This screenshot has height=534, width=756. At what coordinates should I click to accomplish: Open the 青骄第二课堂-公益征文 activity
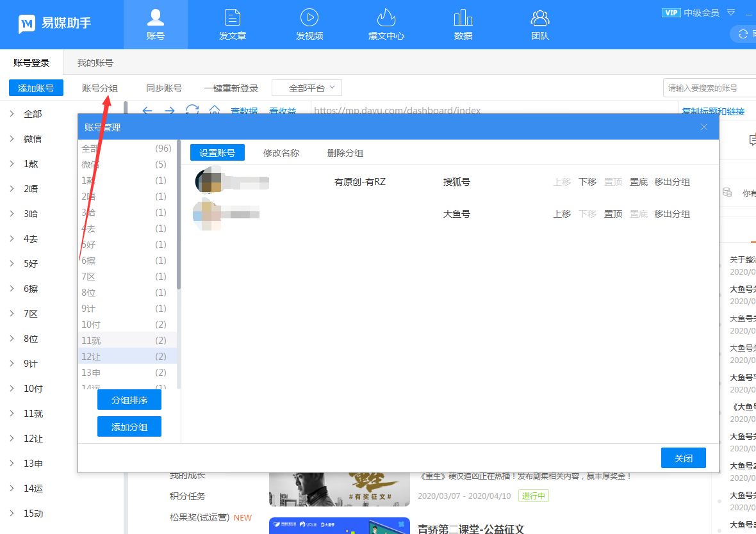pos(470,528)
